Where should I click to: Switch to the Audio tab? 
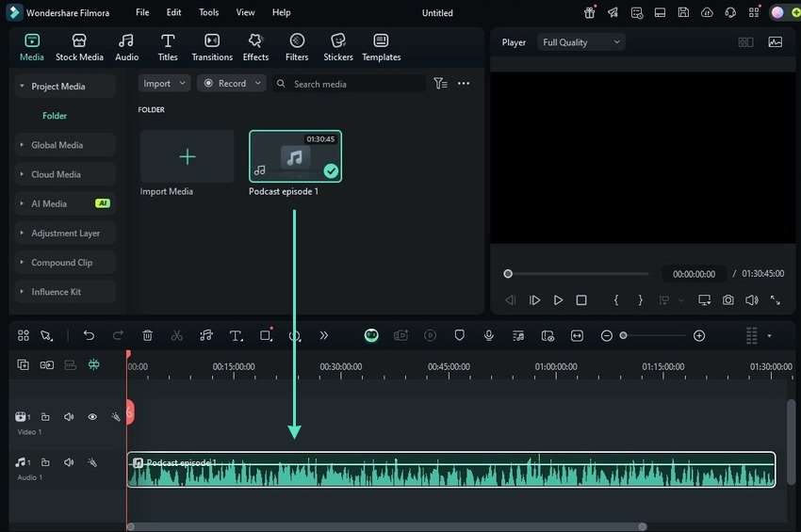(126, 47)
